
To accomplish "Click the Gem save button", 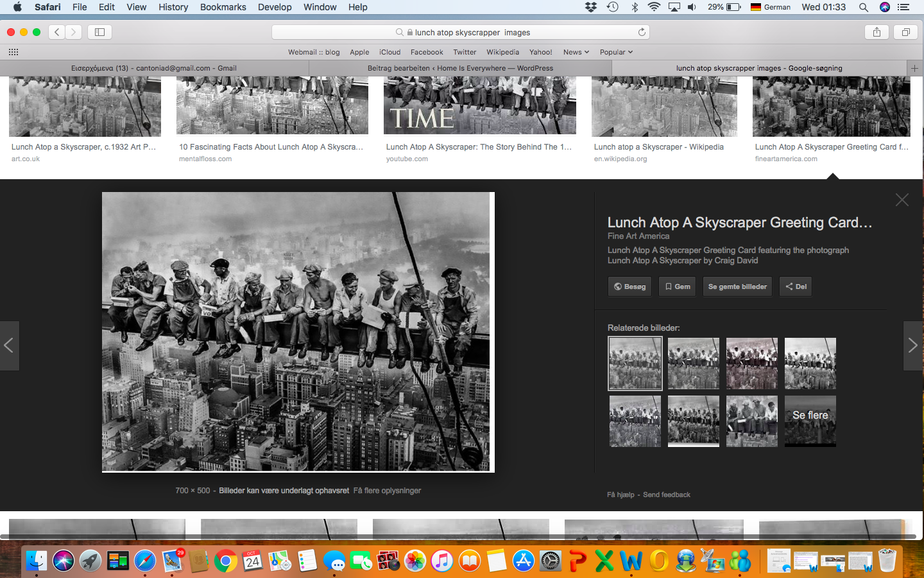I will pyautogui.click(x=678, y=286).
